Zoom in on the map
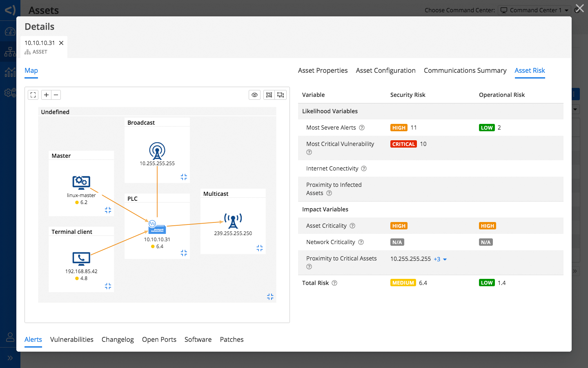The image size is (588, 368). tap(47, 95)
